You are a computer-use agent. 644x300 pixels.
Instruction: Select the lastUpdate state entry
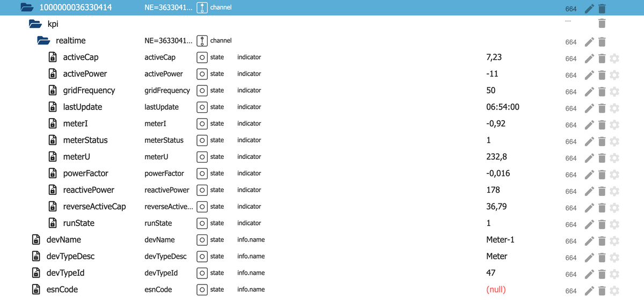point(82,107)
